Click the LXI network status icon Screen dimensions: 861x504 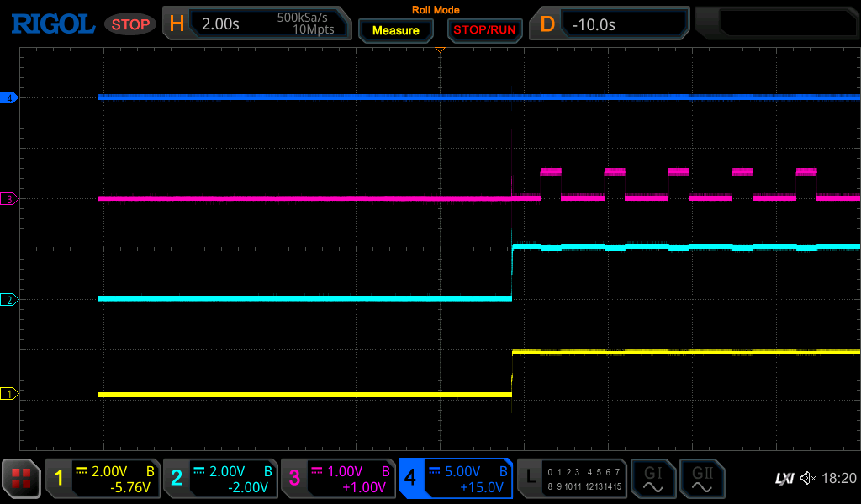click(x=784, y=479)
